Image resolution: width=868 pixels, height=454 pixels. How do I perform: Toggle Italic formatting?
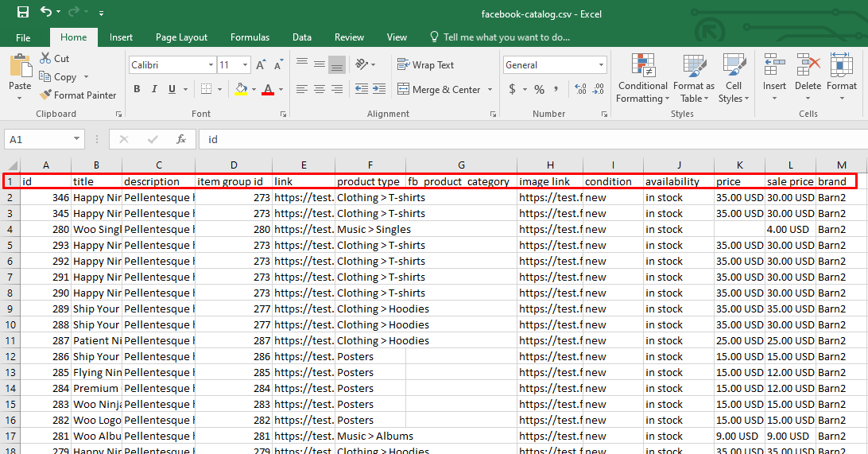(x=154, y=90)
